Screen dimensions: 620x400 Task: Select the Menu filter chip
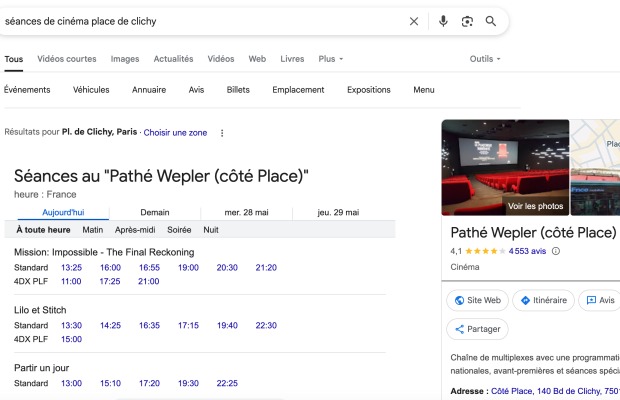(x=424, y=90)
